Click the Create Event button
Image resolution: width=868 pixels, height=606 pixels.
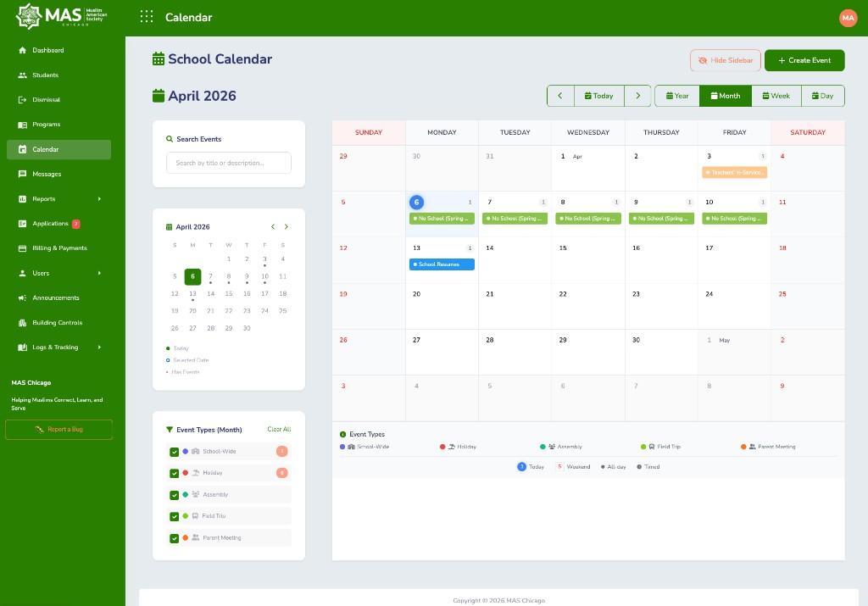[x=804, y=60]
